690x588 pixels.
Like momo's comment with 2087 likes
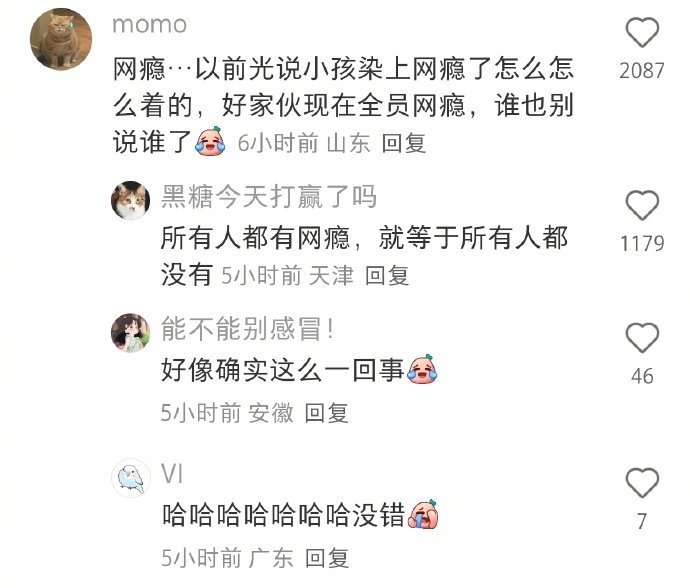coord(642,33)
